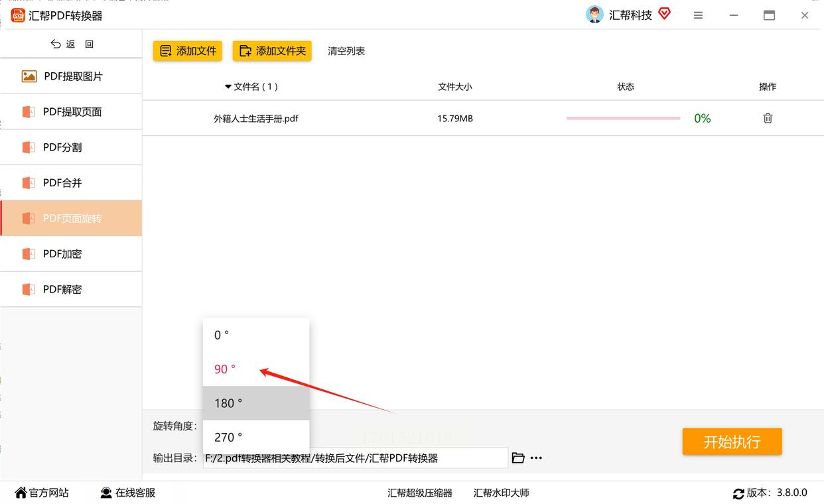Select file 外籍人士生活手册.pdf in the list
Screen dimensions: 824x504
(x=256, y=119)
